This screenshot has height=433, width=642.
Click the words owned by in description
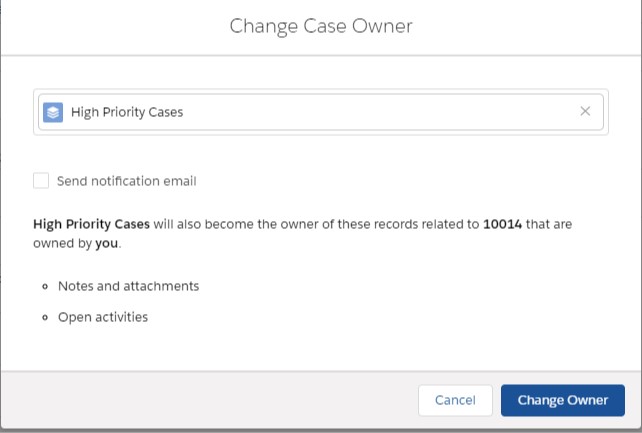click(x=62, y=244)
